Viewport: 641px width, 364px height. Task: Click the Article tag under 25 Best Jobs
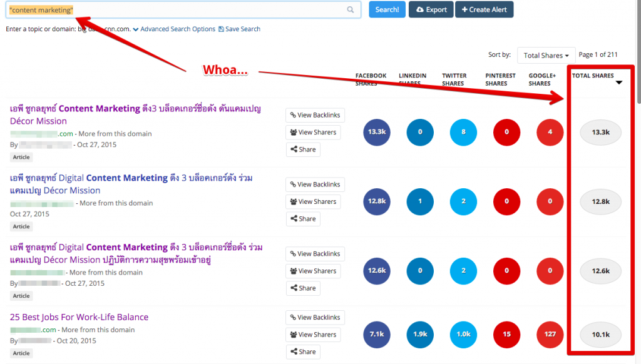click(x=21, y=353)
